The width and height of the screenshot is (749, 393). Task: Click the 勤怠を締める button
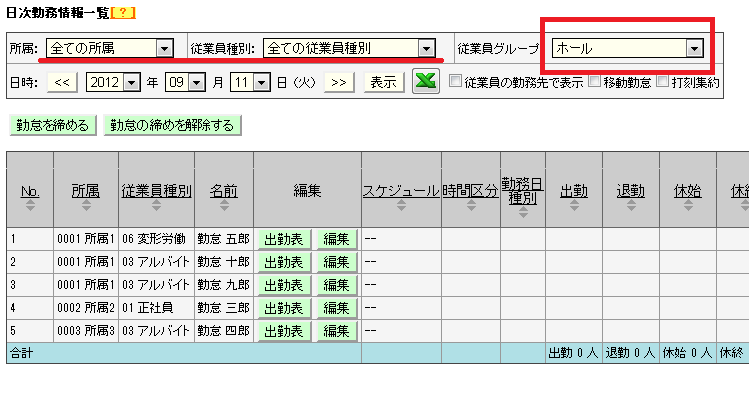[53, 125]
